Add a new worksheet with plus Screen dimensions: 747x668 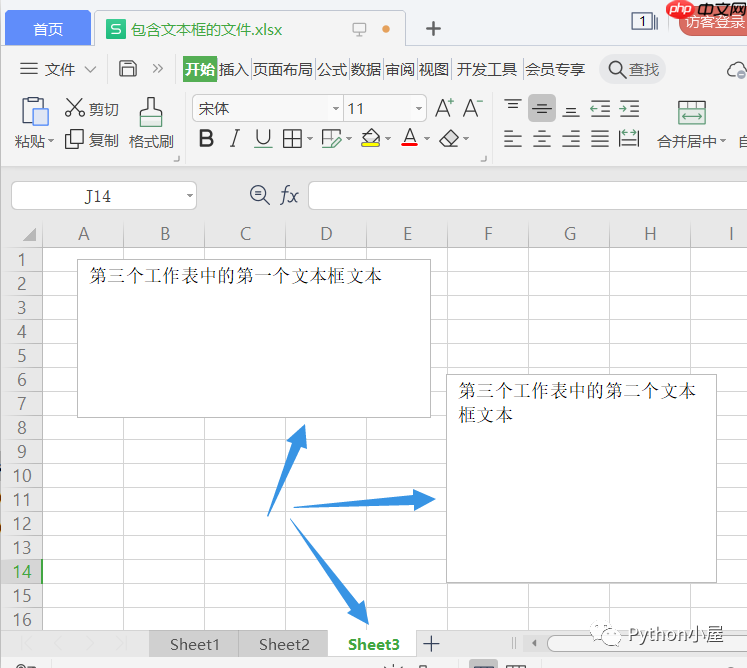tap(431, 644)
